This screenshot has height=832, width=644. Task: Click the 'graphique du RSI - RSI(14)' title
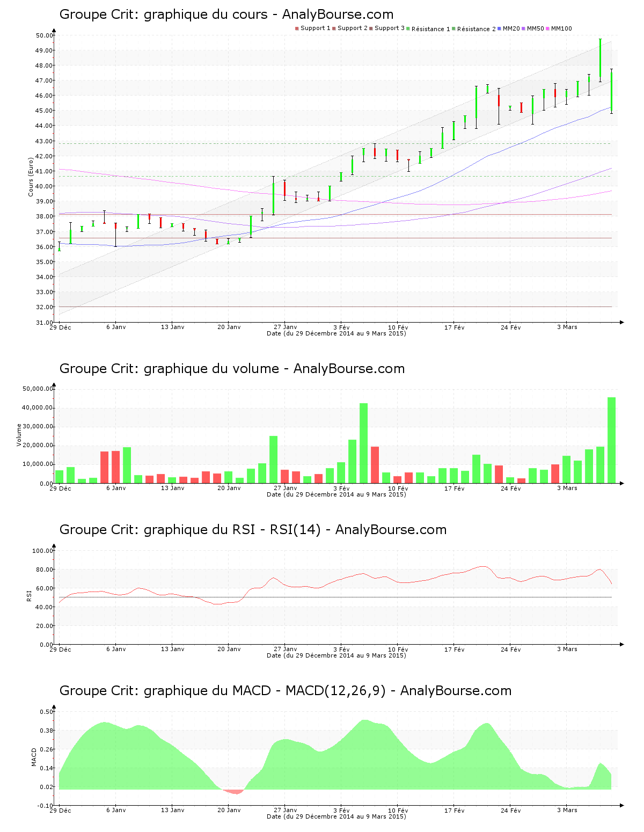[x=253, y=530]
